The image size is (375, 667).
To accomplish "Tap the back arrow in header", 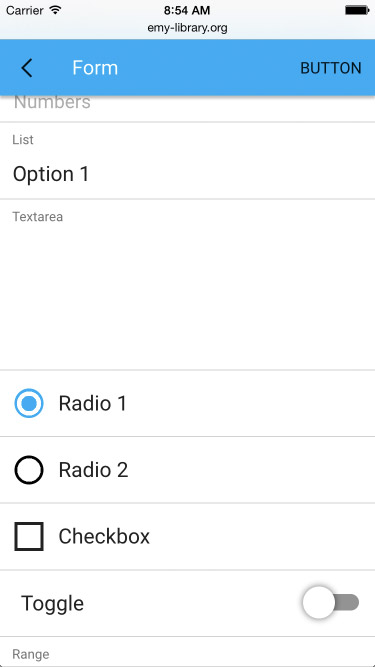I will coord(27,68).
